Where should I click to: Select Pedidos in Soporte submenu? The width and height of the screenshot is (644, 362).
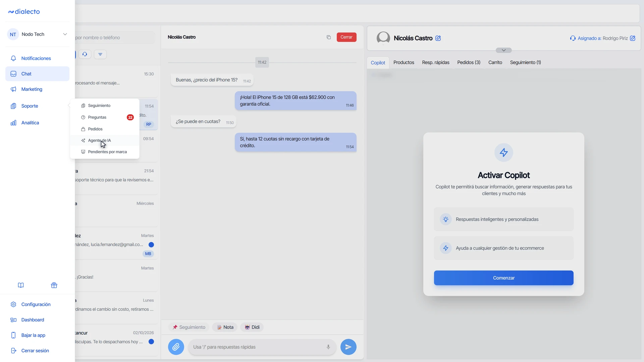click(x=105, y=129)
